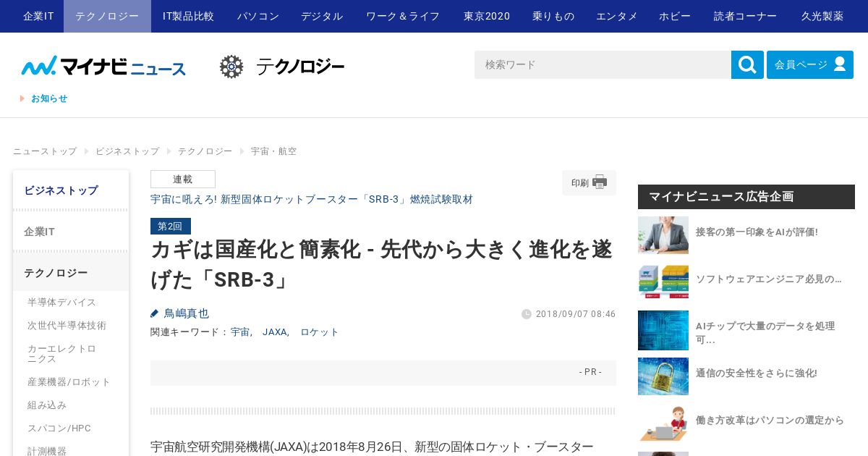Viewport: 868px width, 456px height.
Task: Read 接客の第一印象をAIが評価! article link
Action: tap(757, 232)
